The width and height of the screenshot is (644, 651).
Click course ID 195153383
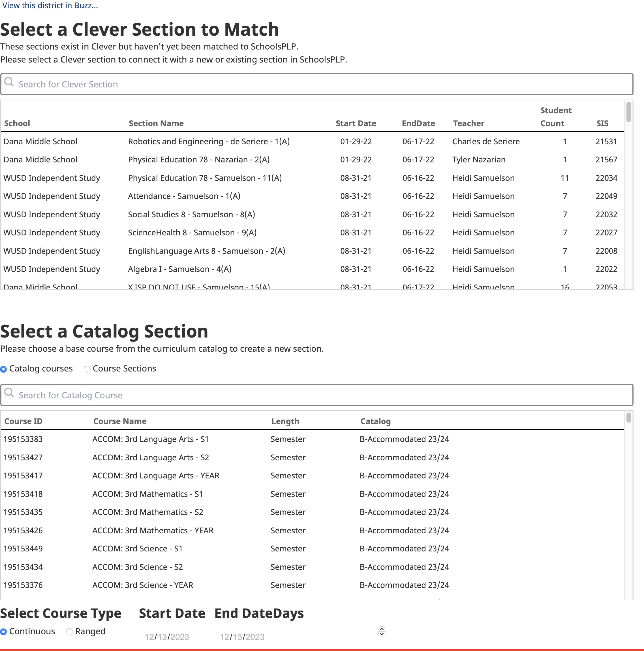coord(23,439)
